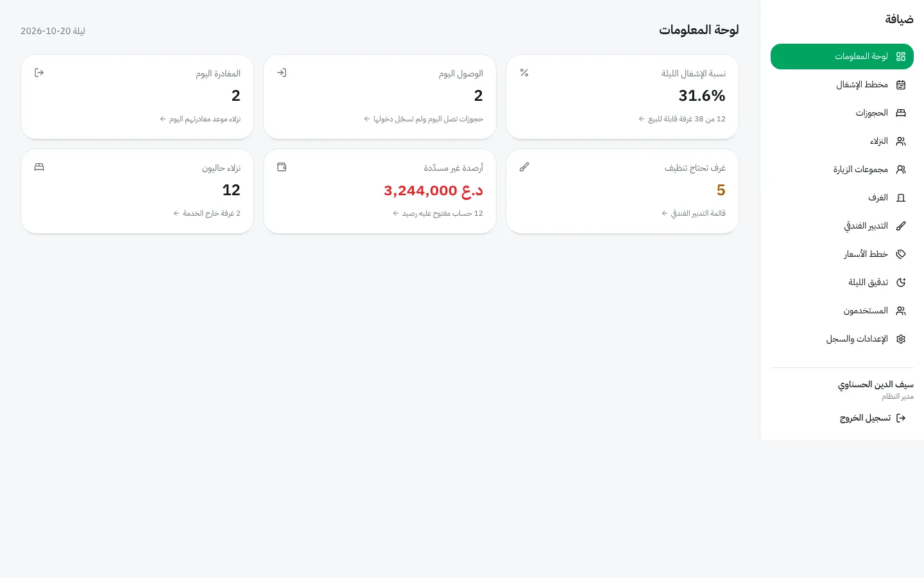924x578 pixels.
Task: Click the current guests bed icon
Action: (39, 167)
